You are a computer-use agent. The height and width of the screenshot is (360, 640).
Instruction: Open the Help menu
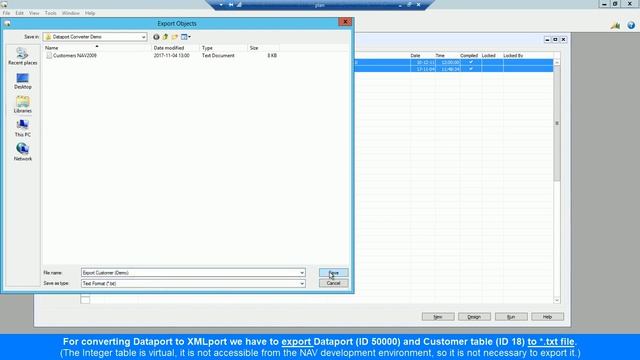(x=90, y=13)
